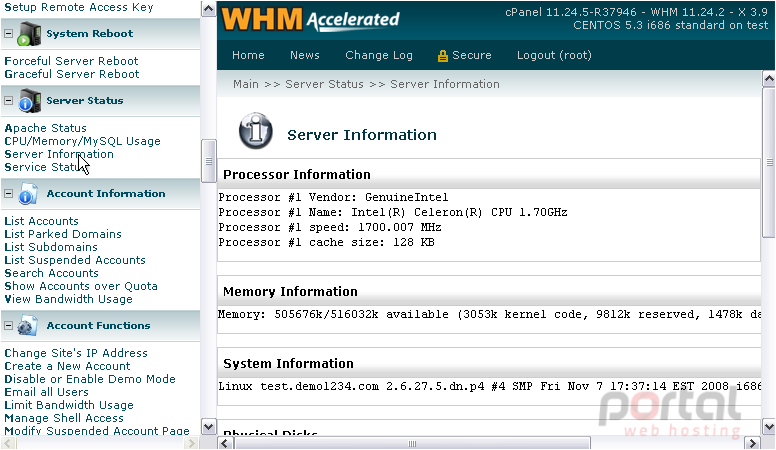Screen dimensions: 776x450
Task: Select Graceful Server Reboot
Action: (72, 74)
